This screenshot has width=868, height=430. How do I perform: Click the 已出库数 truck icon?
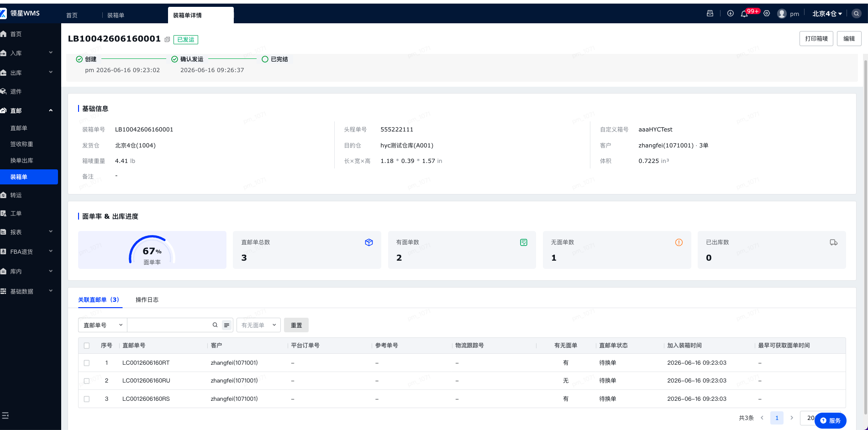(834, 242)
